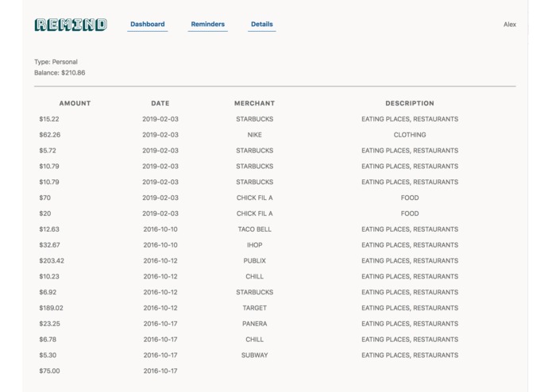Image resolution: width=552 pixels, height=392 pixels.
Task: Select the $6.92 amount cell
Action: [x=48, y=293]
